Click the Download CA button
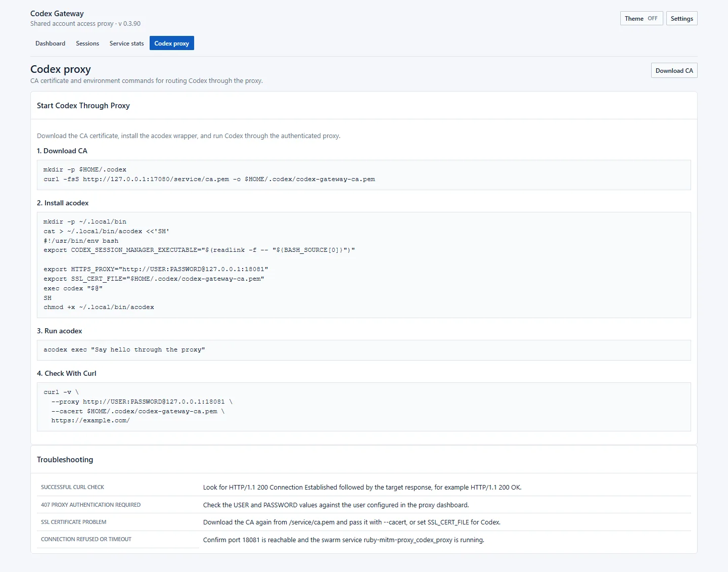The width and height of the screenshot is (728, 572). (674, 71)
